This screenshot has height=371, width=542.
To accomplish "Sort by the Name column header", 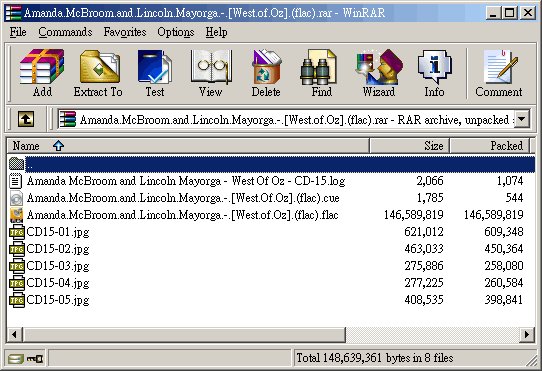I will coord(188,146).
